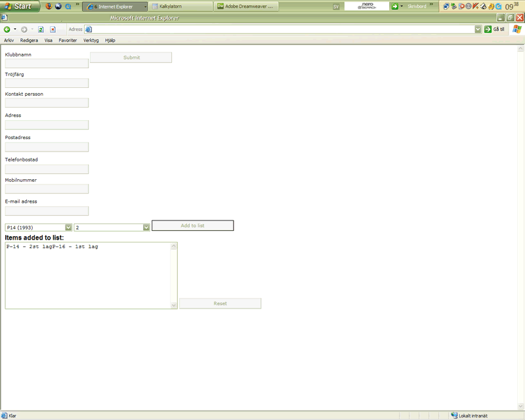Screen dimensions: 525x420
Task: Click the red K antivirus tray icon
Action: pos(476,7)
